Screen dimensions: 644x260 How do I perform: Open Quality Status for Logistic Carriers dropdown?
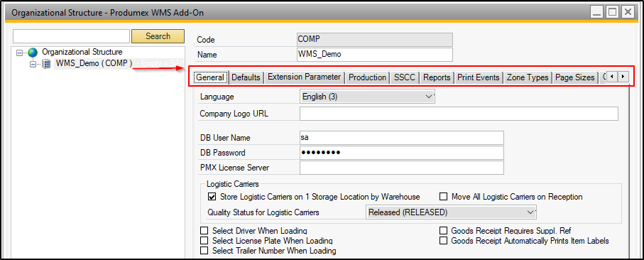pos(451,212)
